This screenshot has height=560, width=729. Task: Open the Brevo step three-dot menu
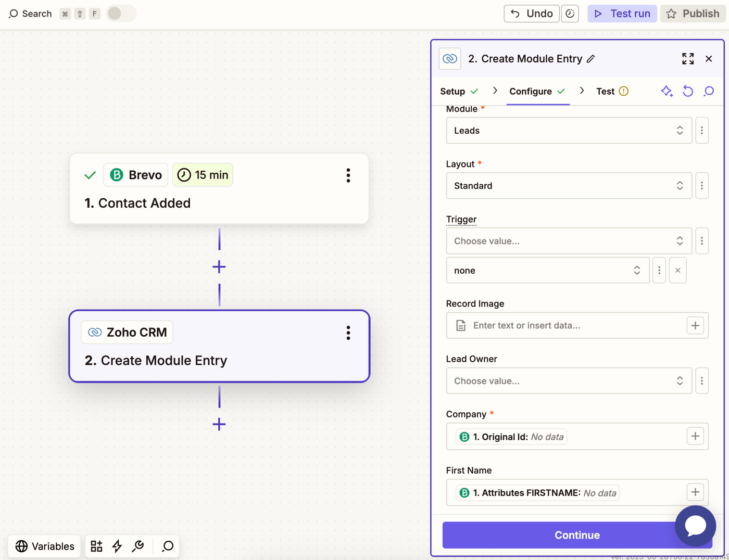pos(348,175)
